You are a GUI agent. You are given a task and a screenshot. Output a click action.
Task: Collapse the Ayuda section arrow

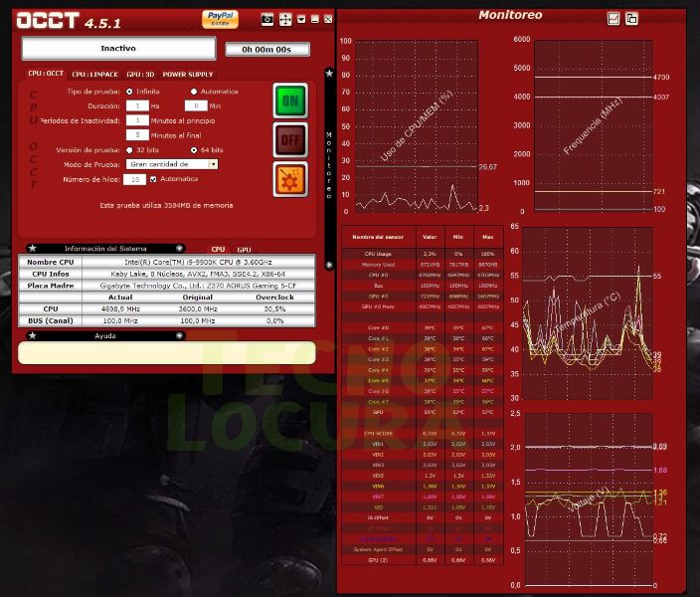point(179,335)
